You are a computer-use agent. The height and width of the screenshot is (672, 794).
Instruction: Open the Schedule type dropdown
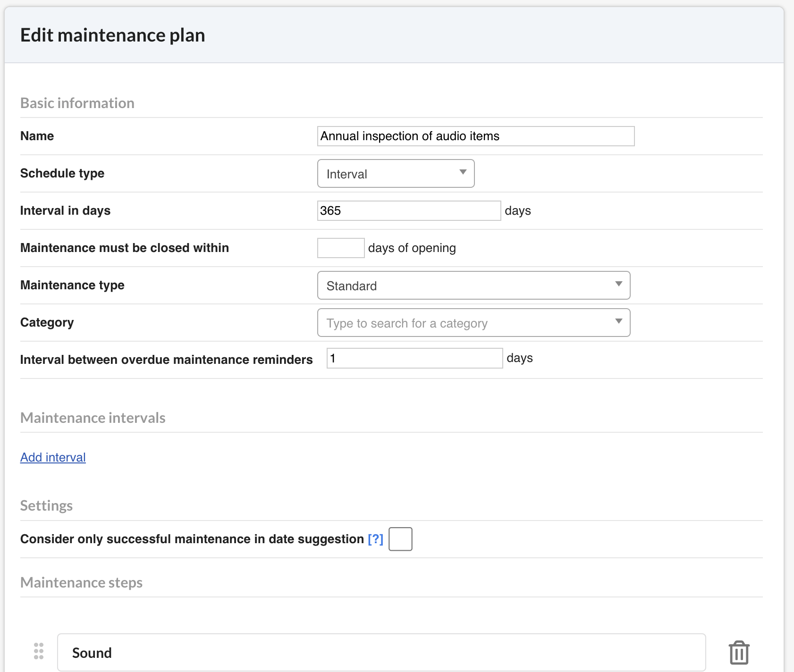coord(396,174)
